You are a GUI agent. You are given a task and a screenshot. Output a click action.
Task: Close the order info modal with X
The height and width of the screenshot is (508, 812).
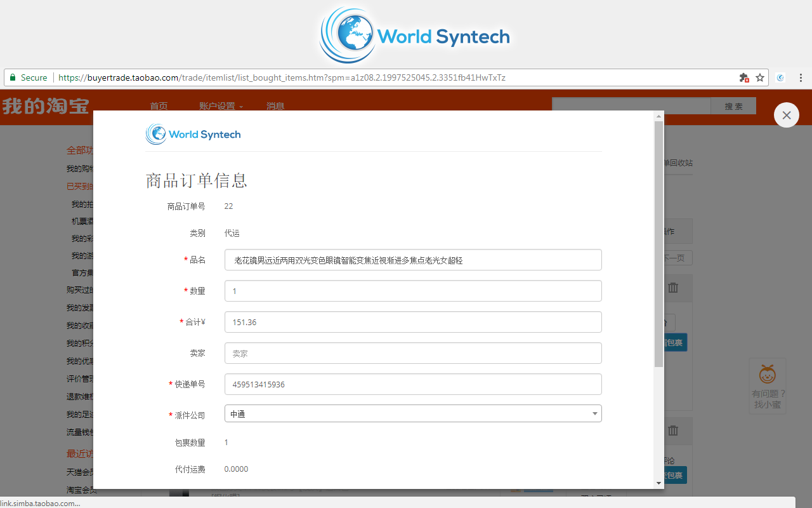point(787,115)
